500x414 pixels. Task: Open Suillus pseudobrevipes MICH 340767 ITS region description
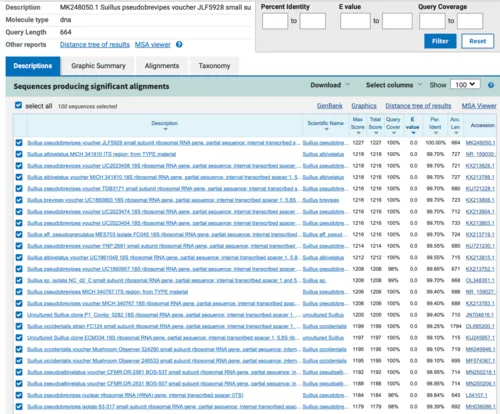click(108, 292)
